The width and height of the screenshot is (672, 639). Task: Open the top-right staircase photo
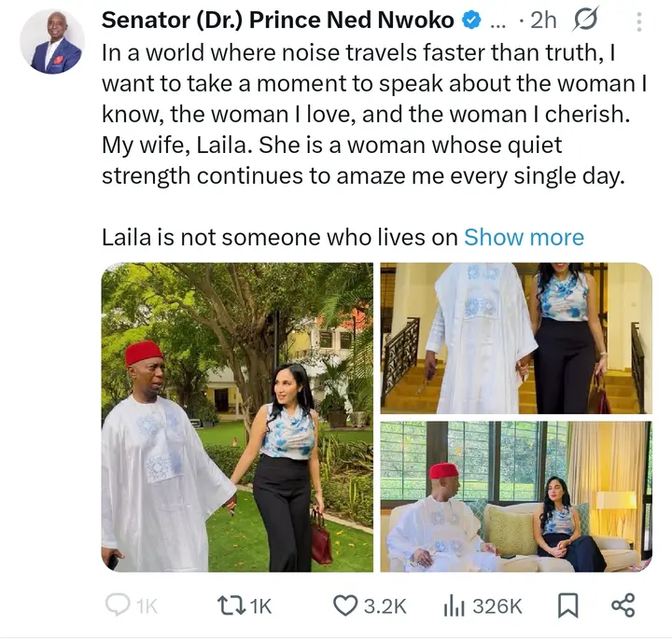coord(515,337)
